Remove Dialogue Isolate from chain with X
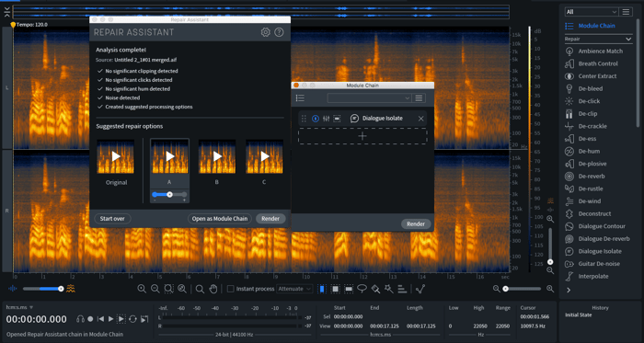Screen dimensions: 644x343 pos(420,119)
